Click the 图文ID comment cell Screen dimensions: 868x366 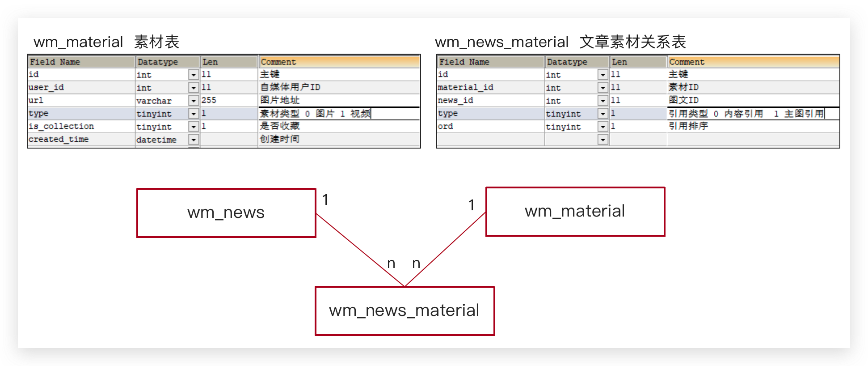753,100
